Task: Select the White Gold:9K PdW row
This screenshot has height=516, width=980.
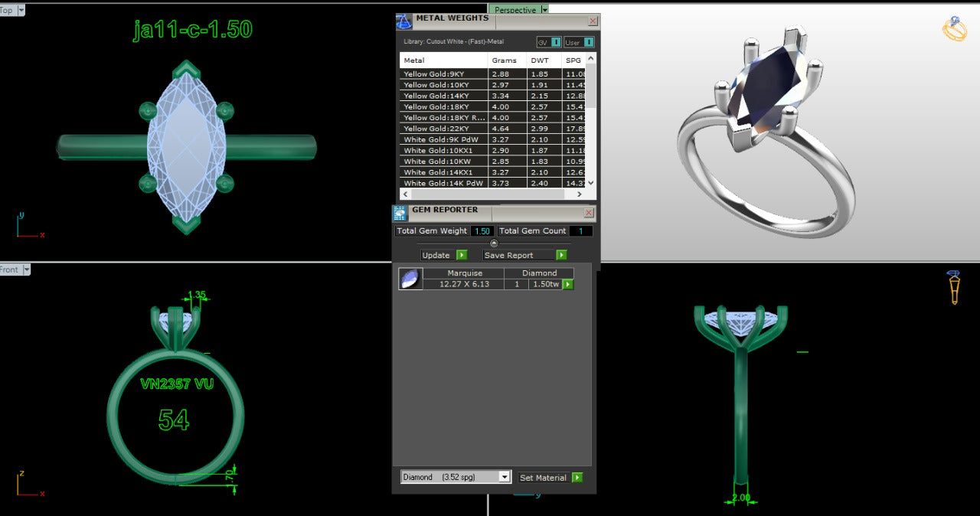Action: coord(493,139)
